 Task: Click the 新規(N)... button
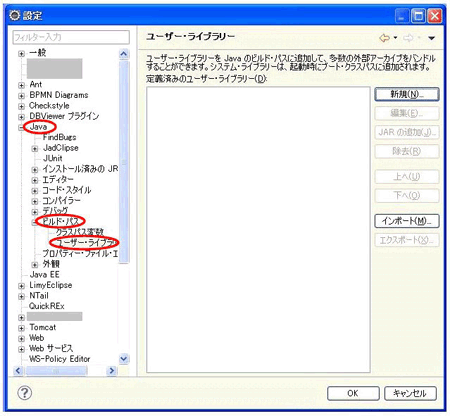[x=407, y=94]
